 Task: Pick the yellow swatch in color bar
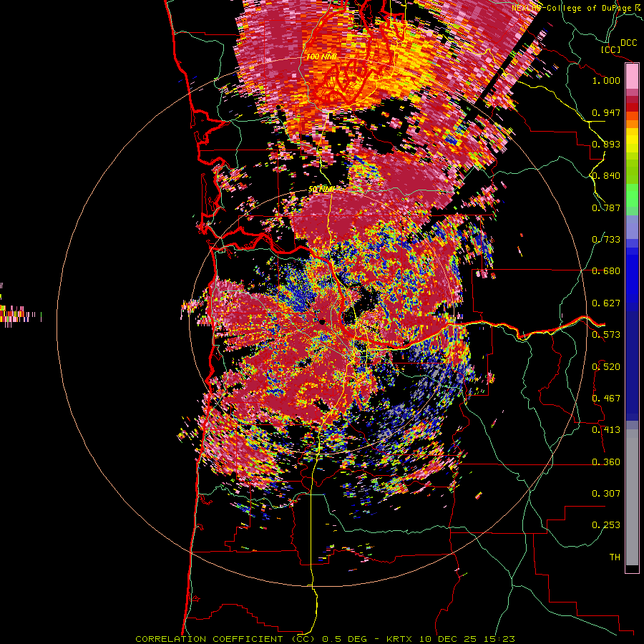coord(632,140)
